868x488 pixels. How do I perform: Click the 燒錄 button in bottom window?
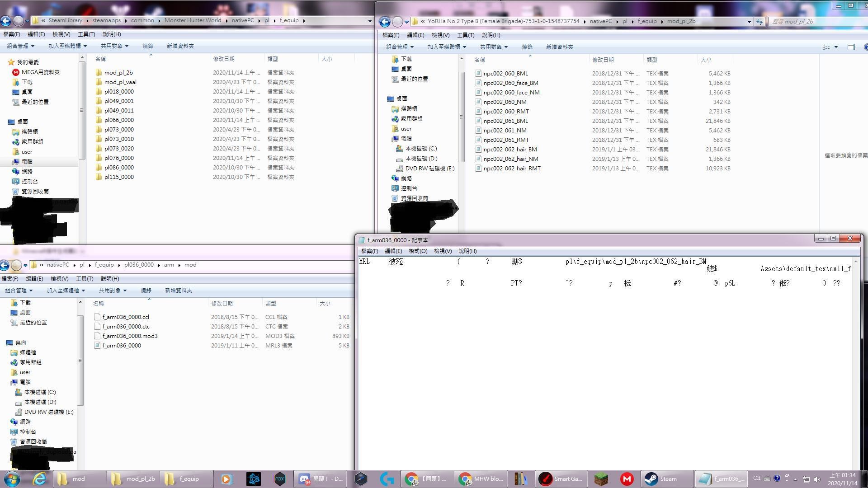(146, 291)
